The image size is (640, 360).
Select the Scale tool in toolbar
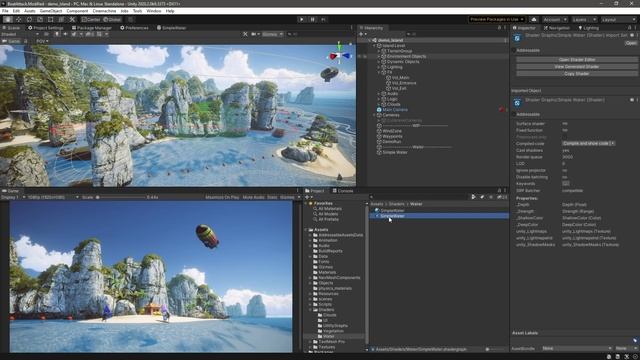pos(40,20)
